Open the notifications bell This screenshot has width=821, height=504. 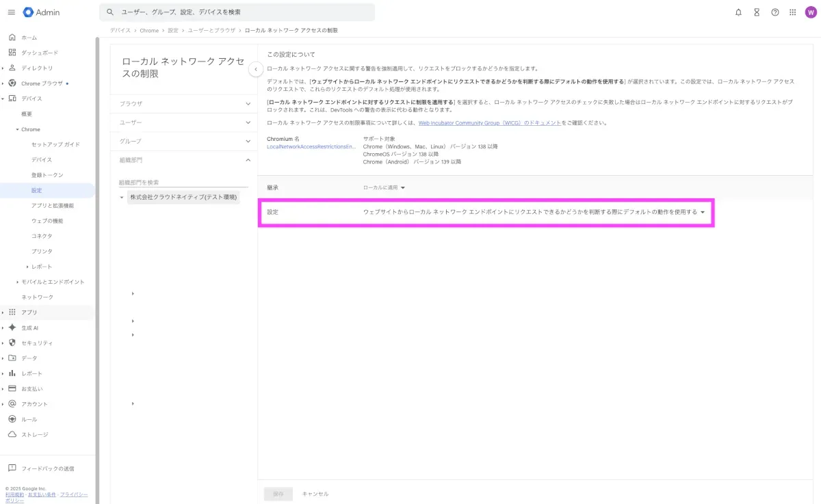coord(738,12)
